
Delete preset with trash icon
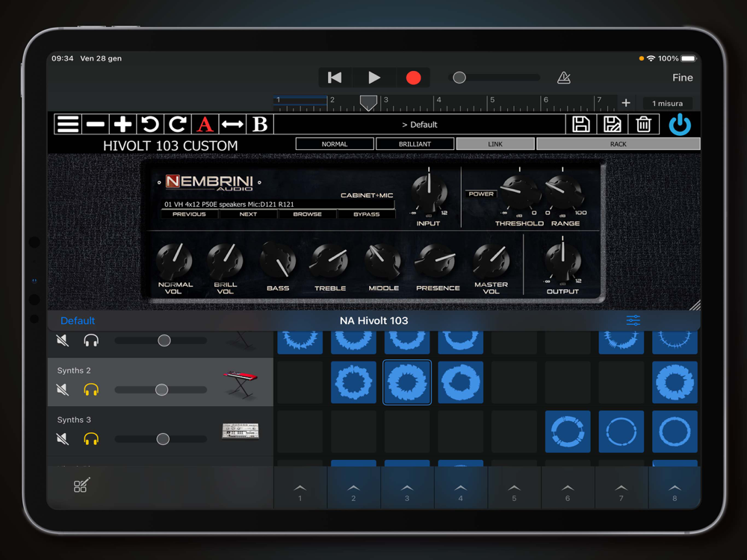click(643, 124)
